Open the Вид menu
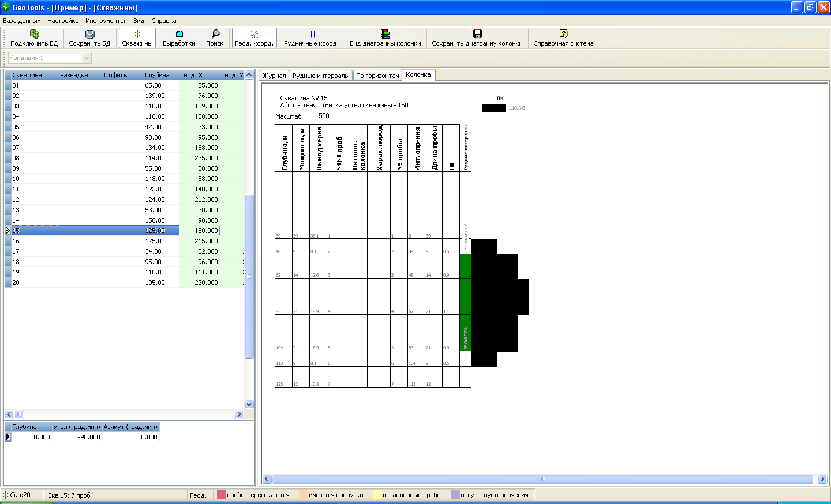Image resolution: width=831 pixels, height=504 pixels. coord(138,21)
